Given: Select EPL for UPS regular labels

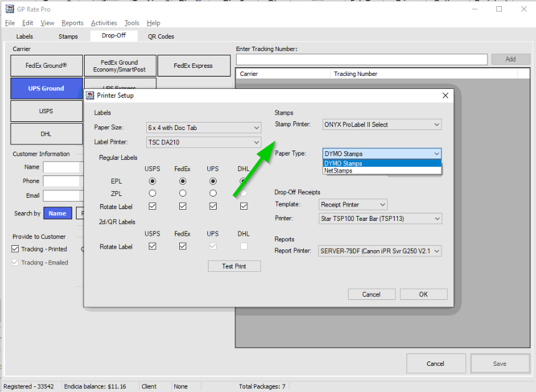Looking at the screenshot, I should tap(213, 181).
